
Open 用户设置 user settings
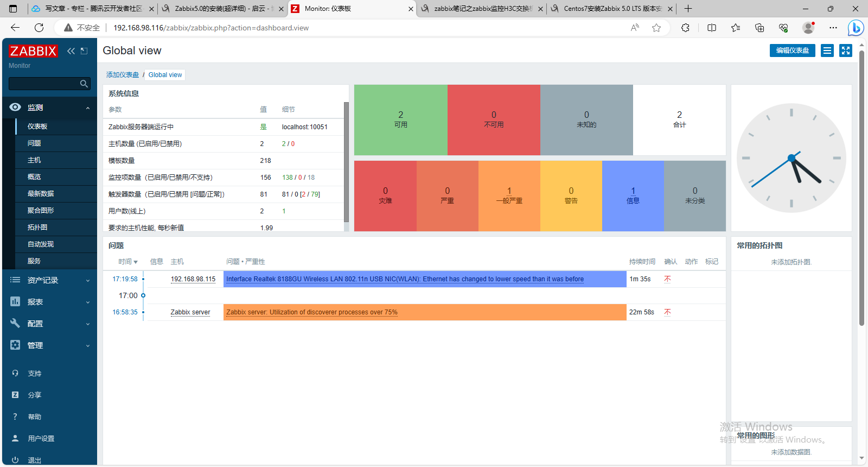click(41, 439)
